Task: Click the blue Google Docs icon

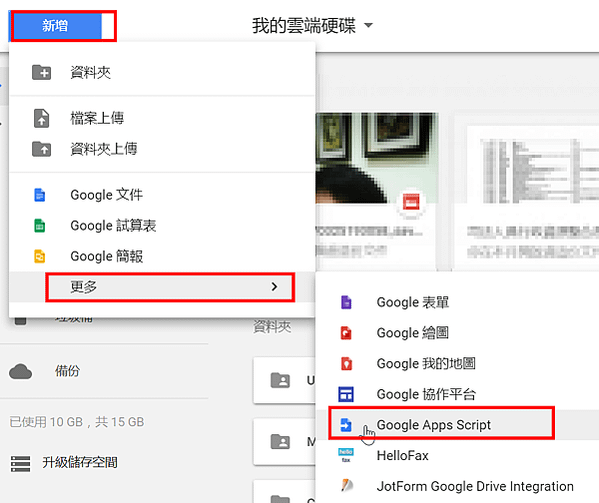Action: click(x=40, y=195)
